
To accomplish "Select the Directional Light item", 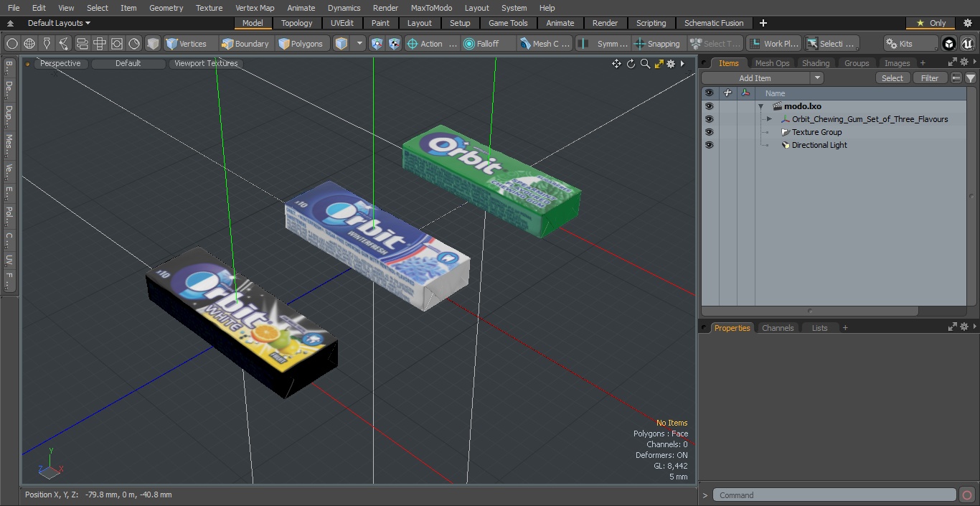I will [x=819, y=145].
